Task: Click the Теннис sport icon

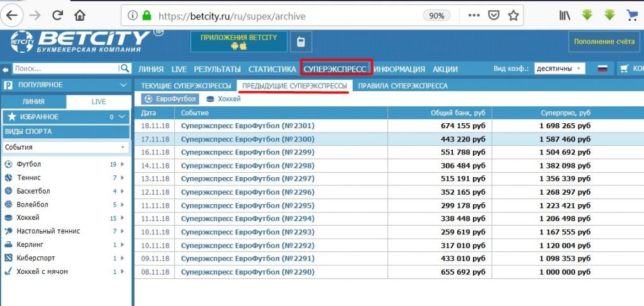Action: 8,178
